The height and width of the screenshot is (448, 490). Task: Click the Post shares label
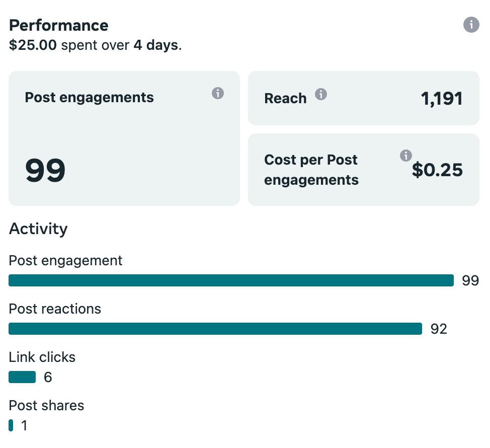click(x=46, y=406)
